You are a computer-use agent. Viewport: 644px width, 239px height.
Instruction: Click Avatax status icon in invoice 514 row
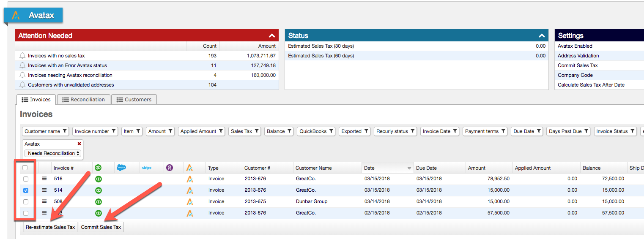click(190, 190)
